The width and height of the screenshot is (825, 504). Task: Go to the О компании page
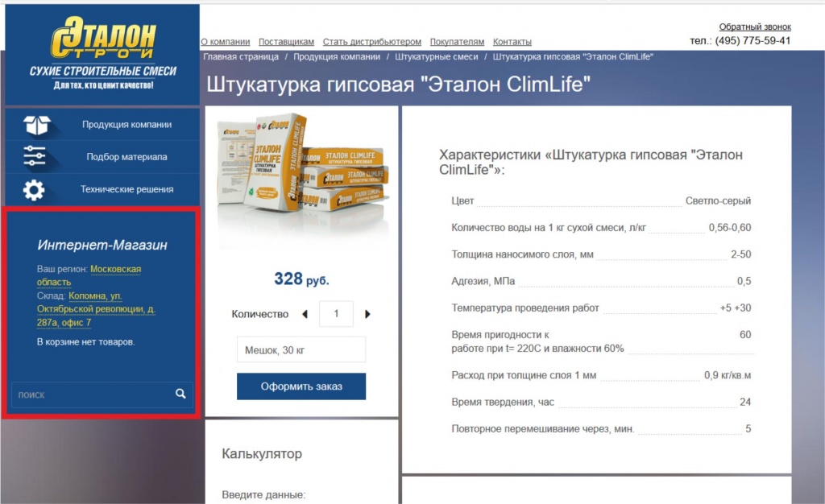(x=226, y=42)
